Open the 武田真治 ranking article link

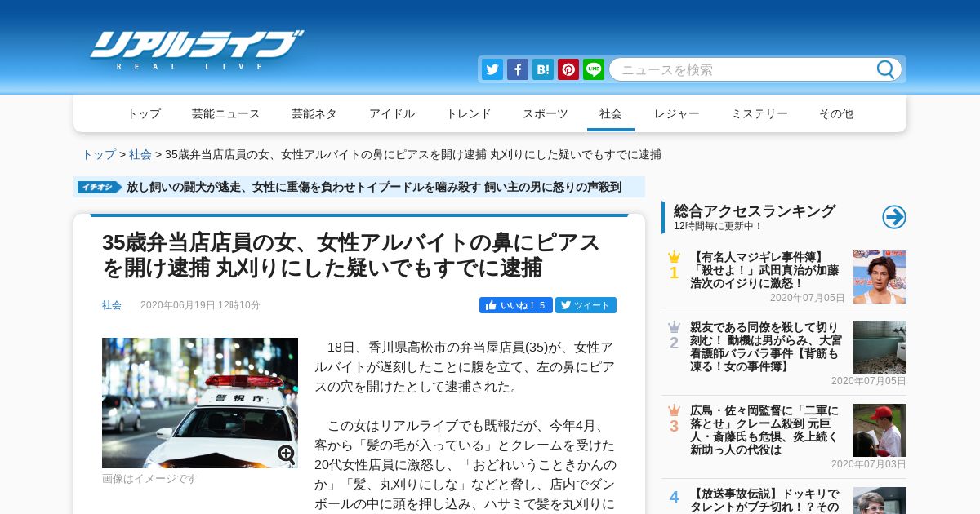(764, 270)
